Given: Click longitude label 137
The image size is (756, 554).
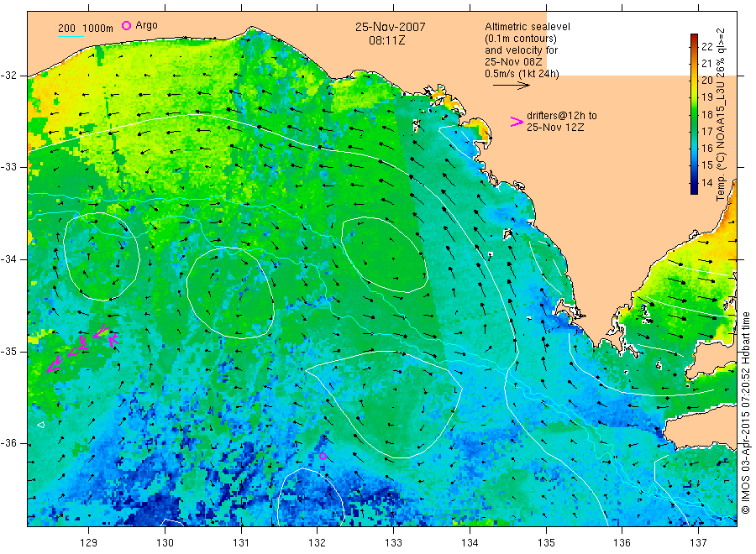Looking at the screenshot, I should pos(698,543).
